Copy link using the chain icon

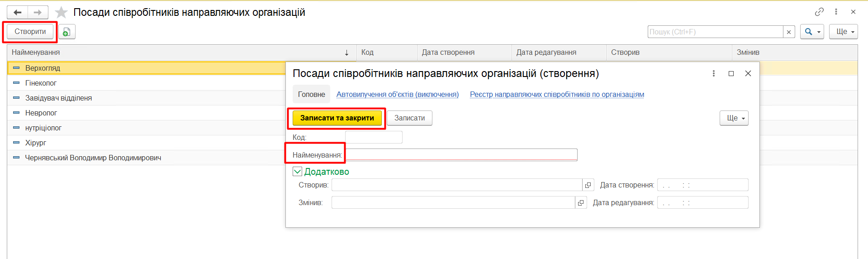[x=819, y=12]
